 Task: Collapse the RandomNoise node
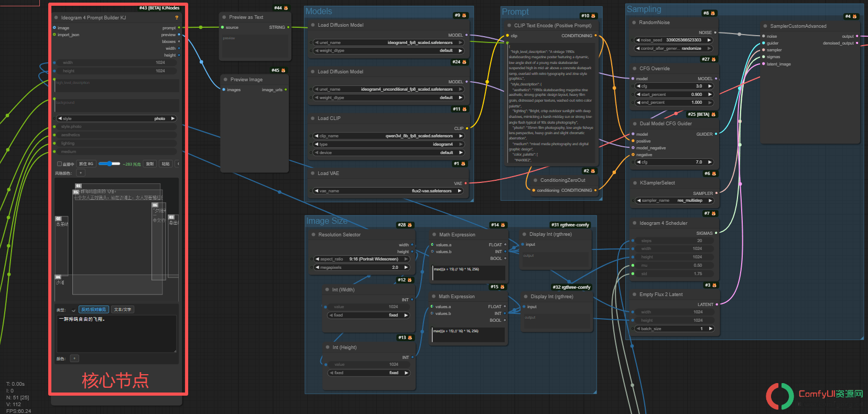tap(634, 23)
